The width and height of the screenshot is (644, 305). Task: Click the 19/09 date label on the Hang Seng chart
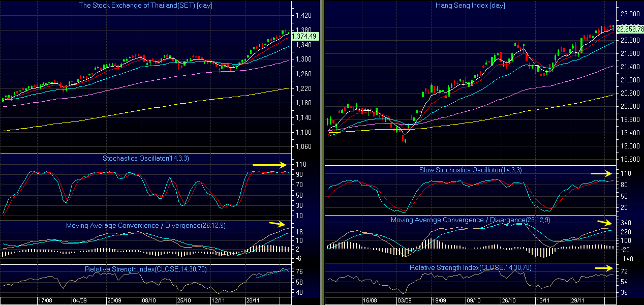(x=440, y=300)
